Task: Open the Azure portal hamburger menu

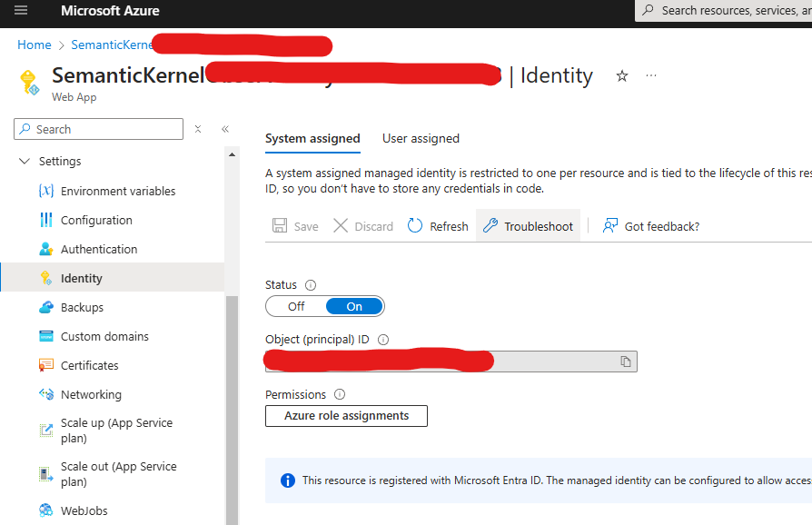Action: (21, 10)
